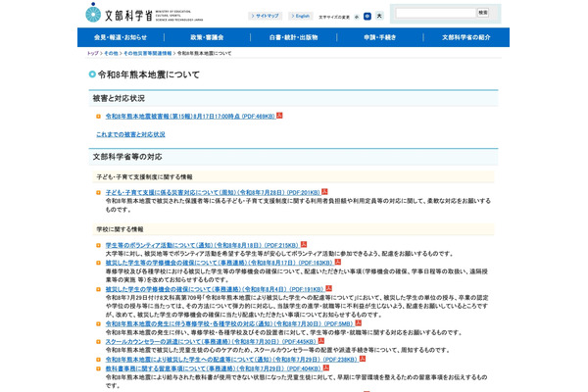Click PDF icon beside 学生への配慮等 link
588x392 pixels.
tap(363, 359)
